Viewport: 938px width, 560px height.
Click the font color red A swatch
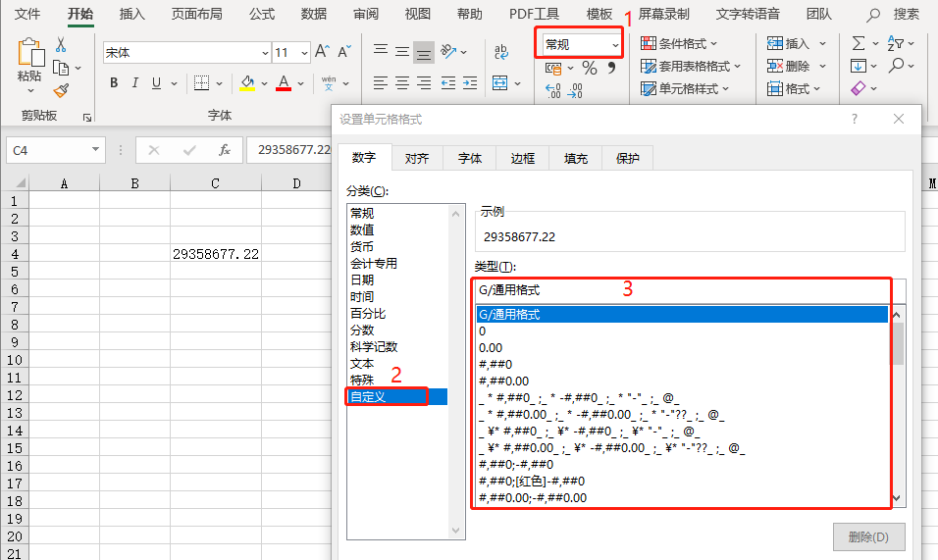[284, 82]
